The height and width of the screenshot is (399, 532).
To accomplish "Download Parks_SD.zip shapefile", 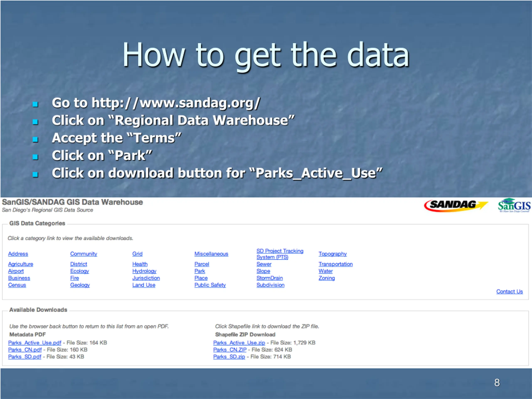I will pyautogui.click(x=229, y=357).
